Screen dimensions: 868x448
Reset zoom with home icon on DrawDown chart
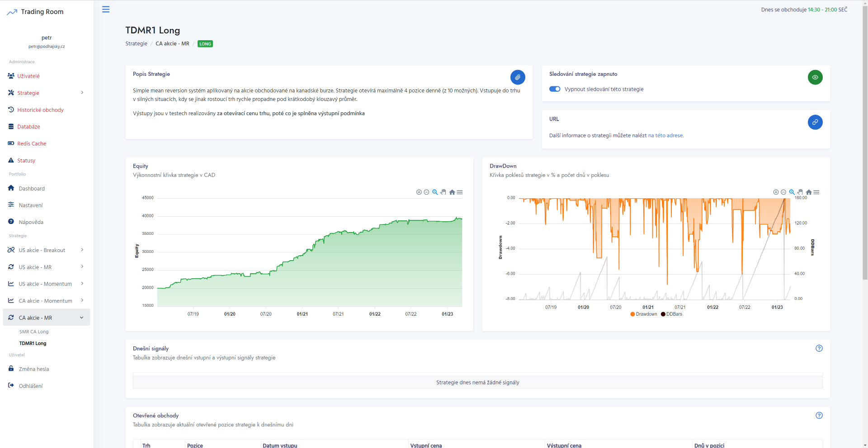[809, 192]
